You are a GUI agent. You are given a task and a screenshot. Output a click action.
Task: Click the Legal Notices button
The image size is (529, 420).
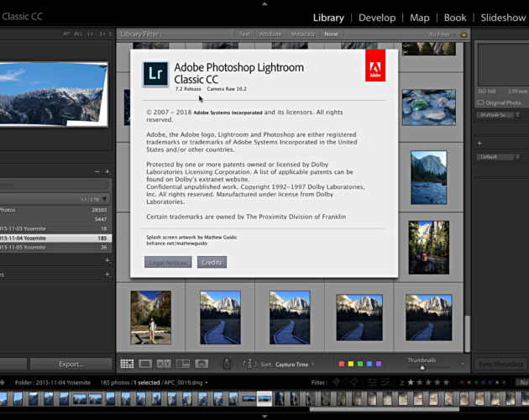pyautogui.click(x=168, y=262)
